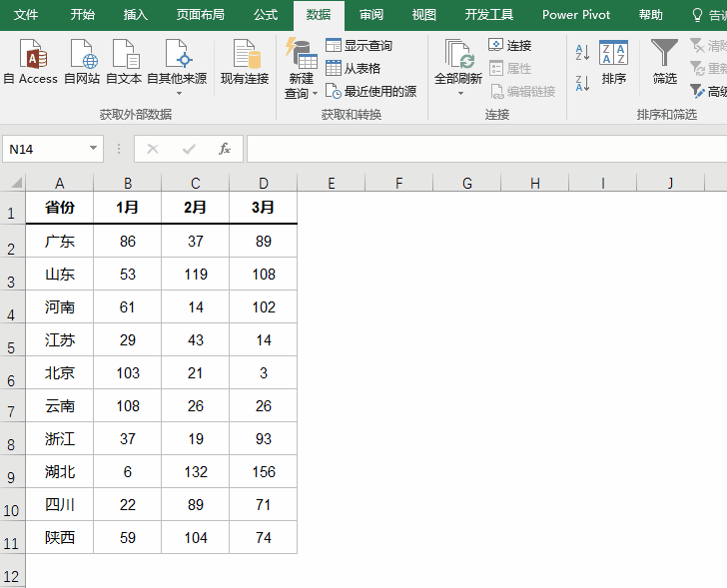Open 新建查询 new query menu
The height and width of the screenshot is (588, 727).
(301, 69)
